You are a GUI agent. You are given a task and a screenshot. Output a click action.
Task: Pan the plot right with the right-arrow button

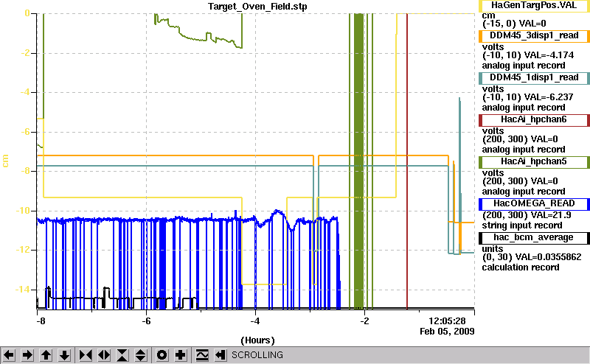[x=27, y=355]
